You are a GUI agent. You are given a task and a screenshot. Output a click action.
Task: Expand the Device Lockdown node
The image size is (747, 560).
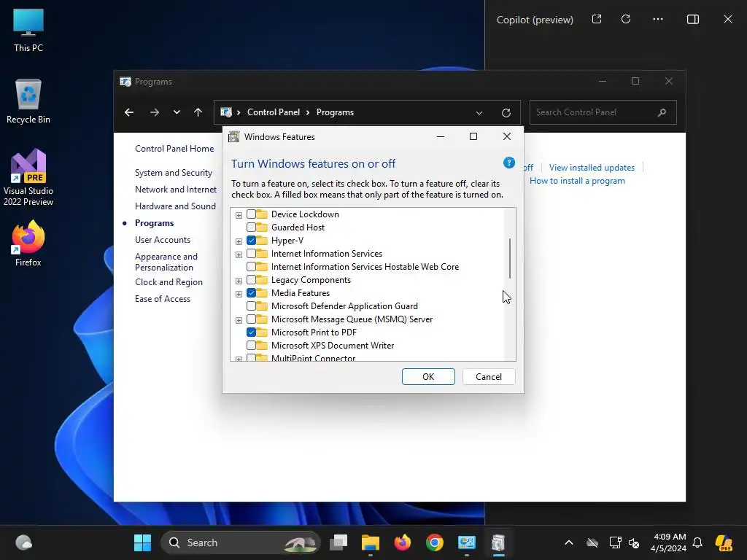pyautogui.click(x=239, y=215)
